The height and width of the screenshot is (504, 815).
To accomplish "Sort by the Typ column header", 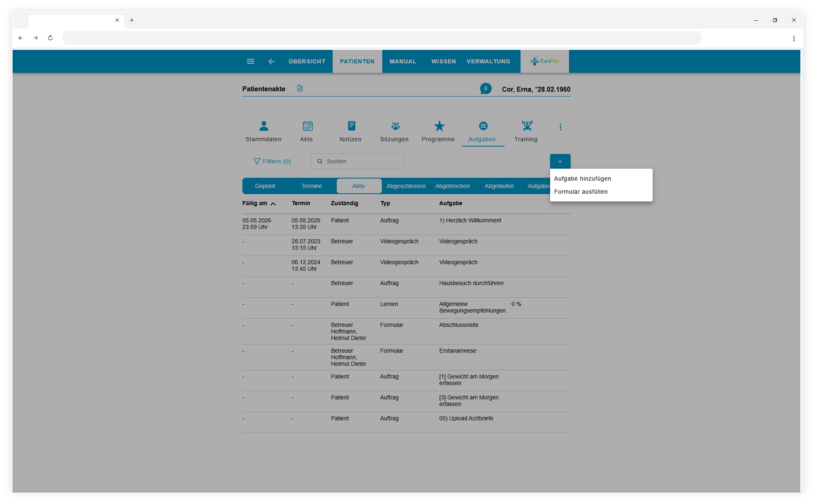I will point(385,203).
